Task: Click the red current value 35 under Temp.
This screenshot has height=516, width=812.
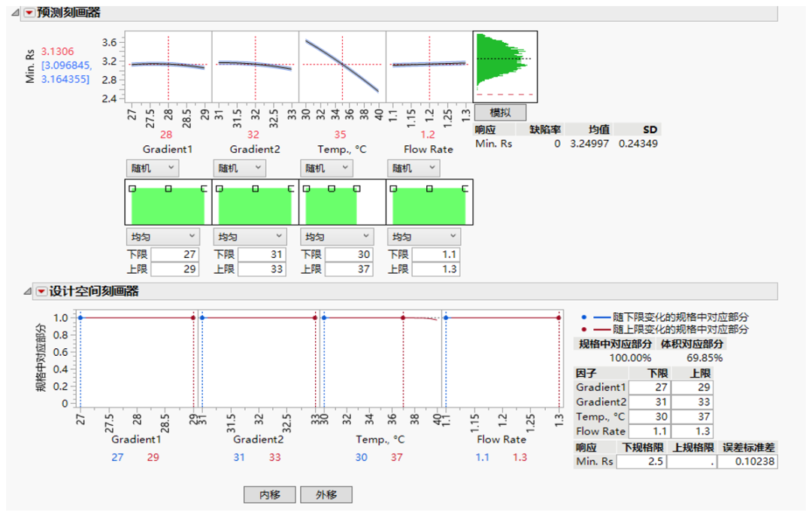Action: pos(341,135)
